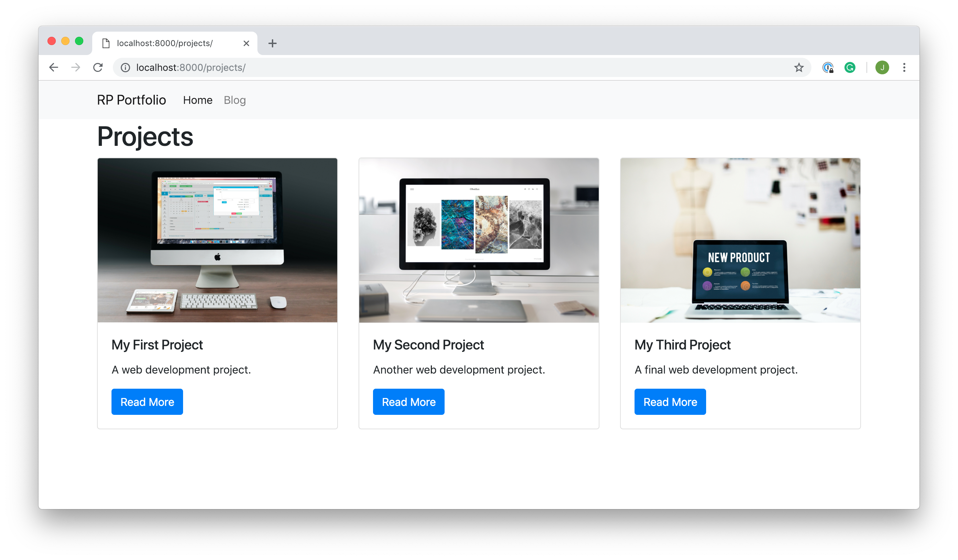Click the browser forward navigation arrow

click(76, 67)
